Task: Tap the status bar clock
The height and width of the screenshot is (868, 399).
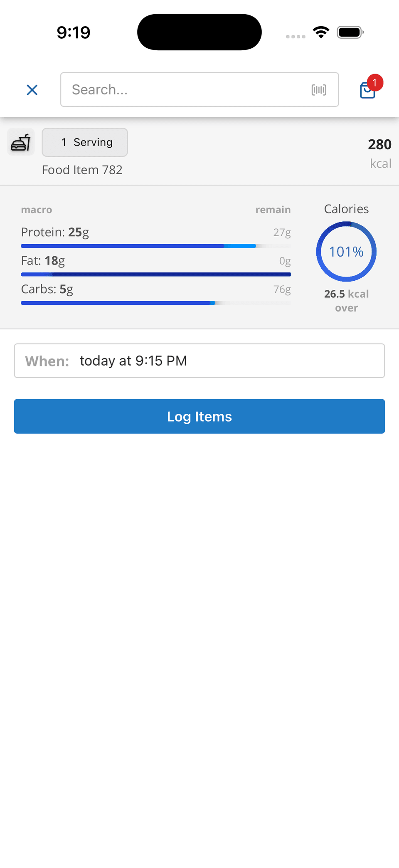Action: (74, 32)
